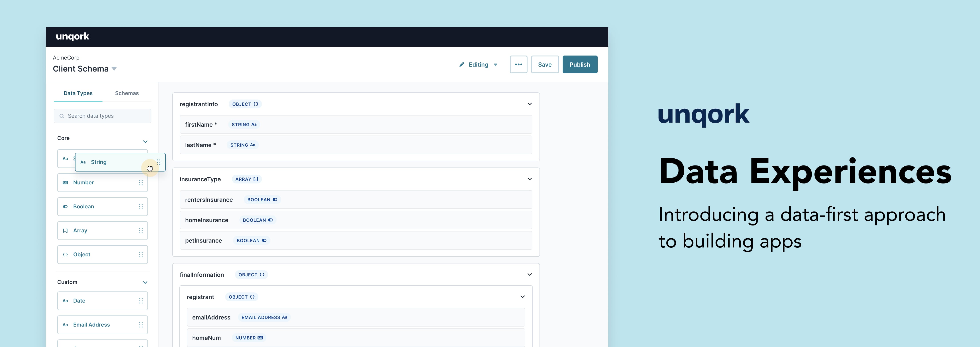Open the three-dots more options button

tap(518, 65)
